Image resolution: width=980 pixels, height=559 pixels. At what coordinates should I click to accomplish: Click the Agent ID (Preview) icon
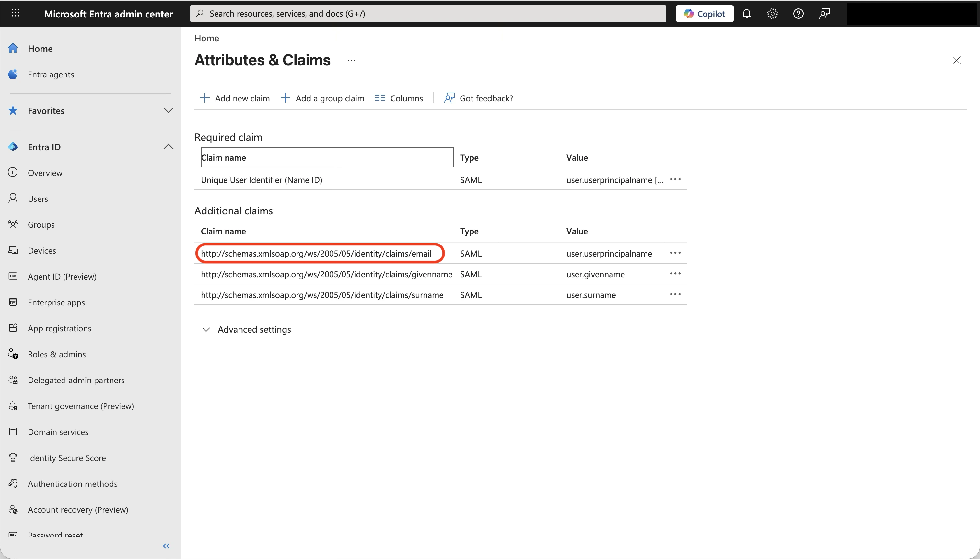click(x=13, y=276)
